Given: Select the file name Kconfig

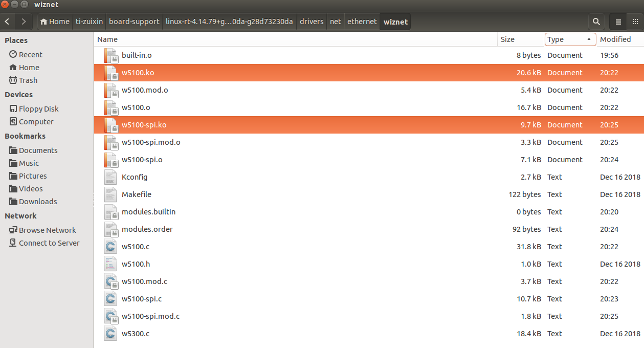Looking at the screenshot, I should click(x=135, y=177).
